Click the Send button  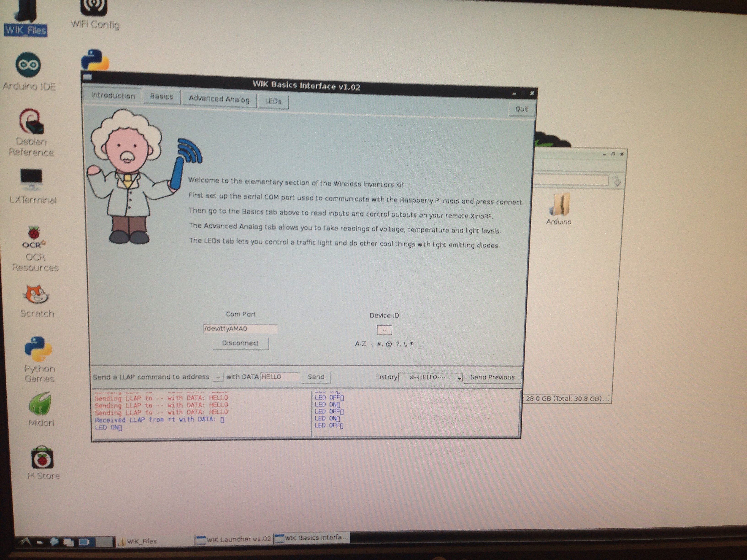316,377
